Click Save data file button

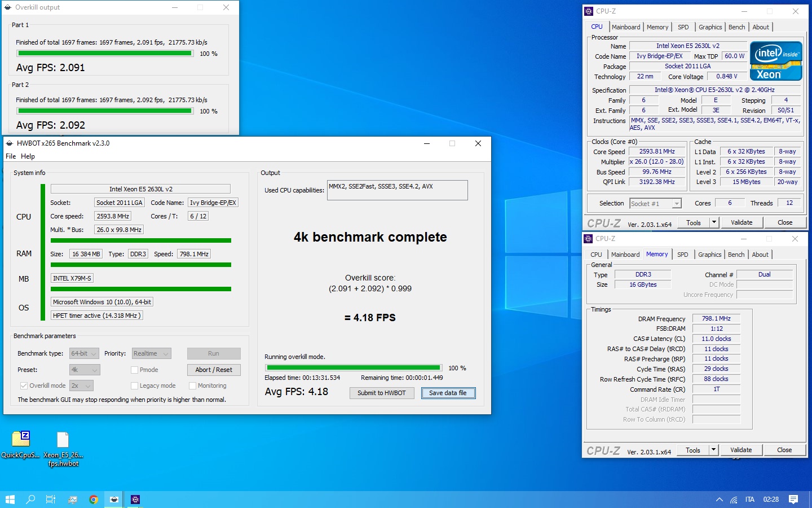click(448, 393)
